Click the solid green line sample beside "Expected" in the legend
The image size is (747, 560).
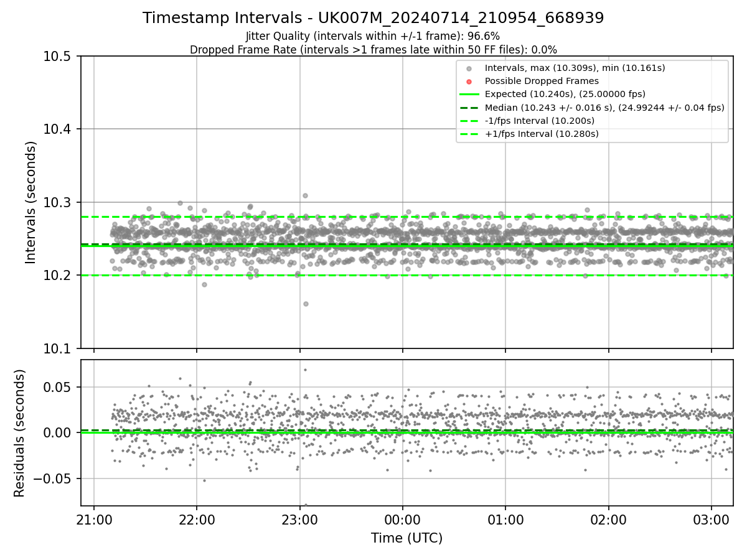[469, 95]
